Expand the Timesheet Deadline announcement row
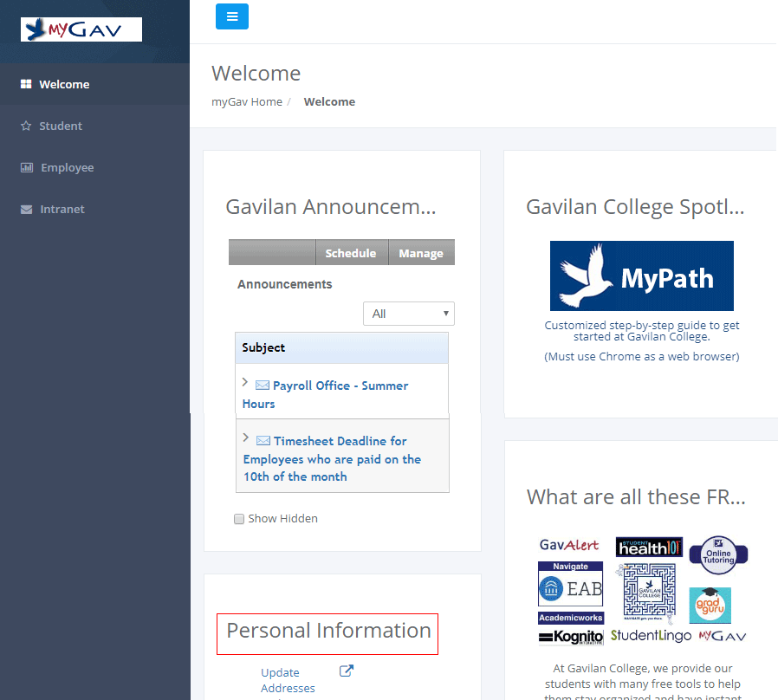Viewport: 778px width, 700px height. (246, 437)
